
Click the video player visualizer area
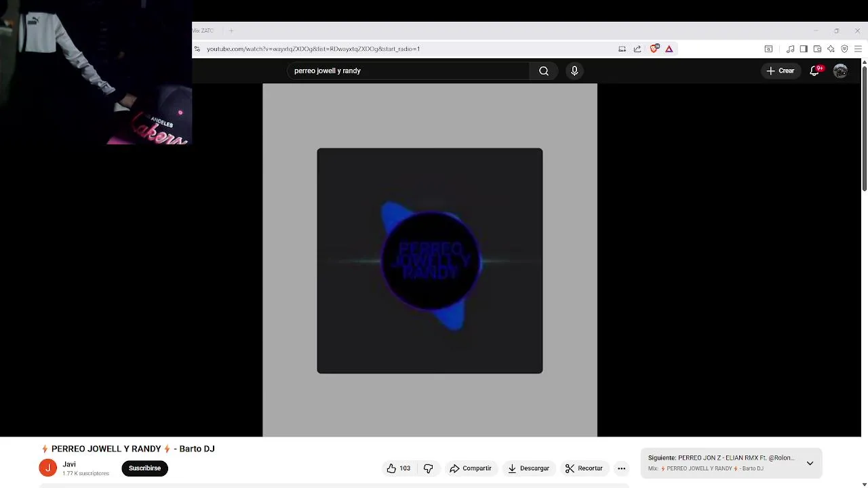[x=430, y=260]
